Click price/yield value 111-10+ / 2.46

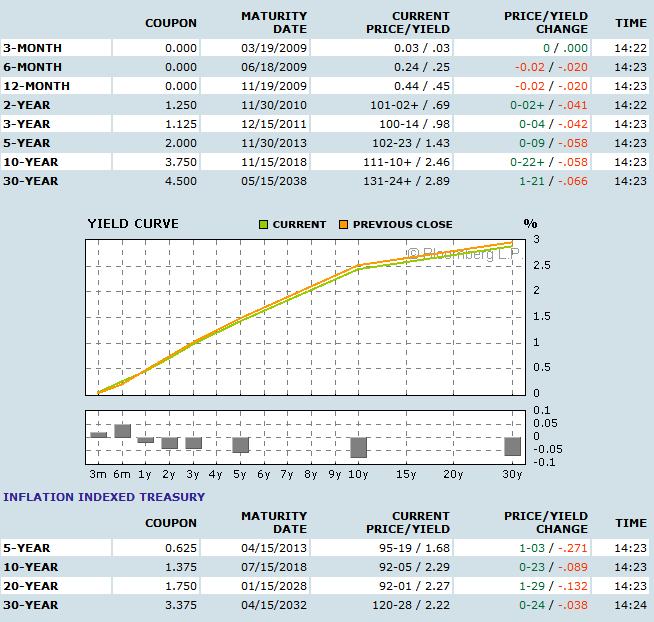coord(407,162)
